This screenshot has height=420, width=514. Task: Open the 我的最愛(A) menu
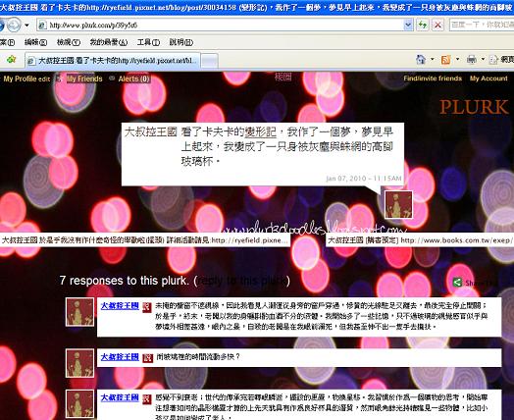[x=109, y=42]
